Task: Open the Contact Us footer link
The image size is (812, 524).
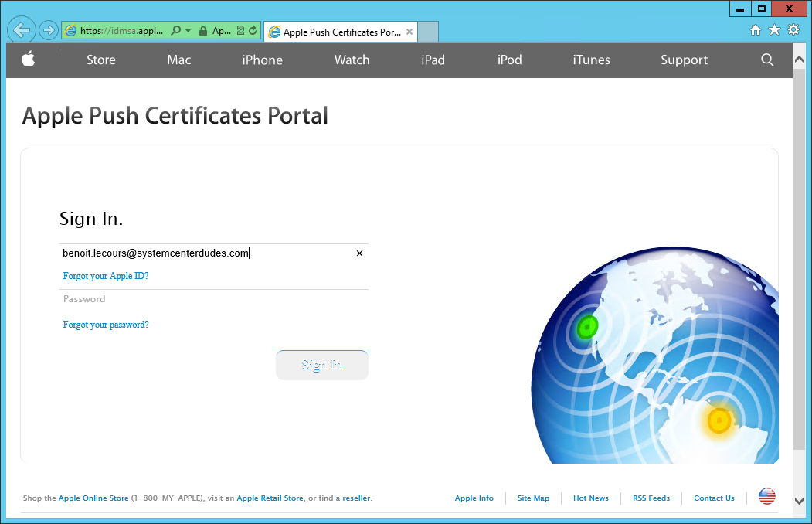Action: (x=714, y=498)
